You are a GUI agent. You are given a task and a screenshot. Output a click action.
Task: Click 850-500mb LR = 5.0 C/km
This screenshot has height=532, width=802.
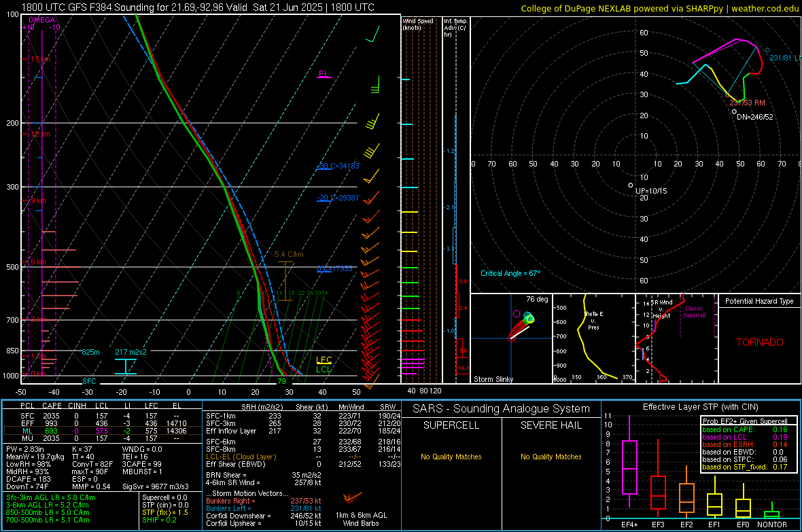pyautogui.click(x=48, y=512)
